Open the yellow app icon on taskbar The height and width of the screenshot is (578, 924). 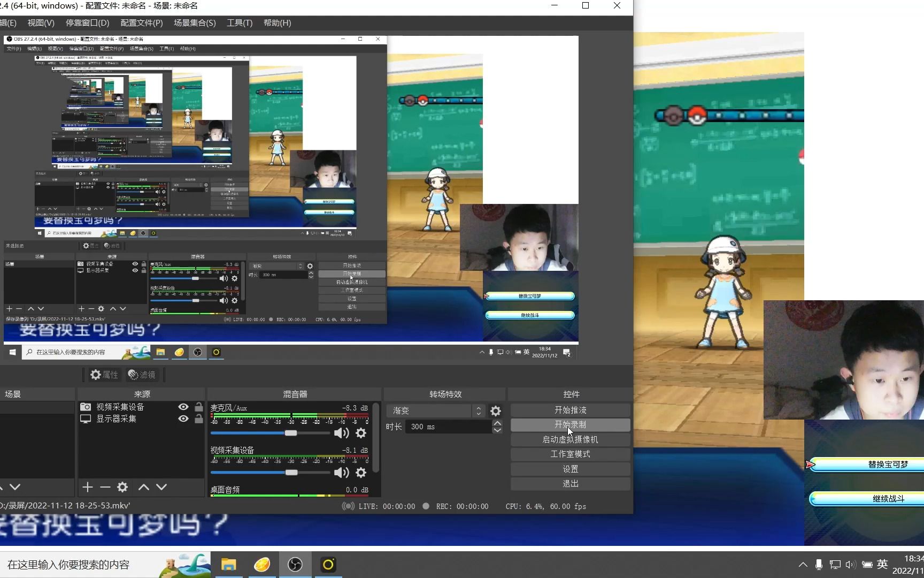tap(262, 565)
